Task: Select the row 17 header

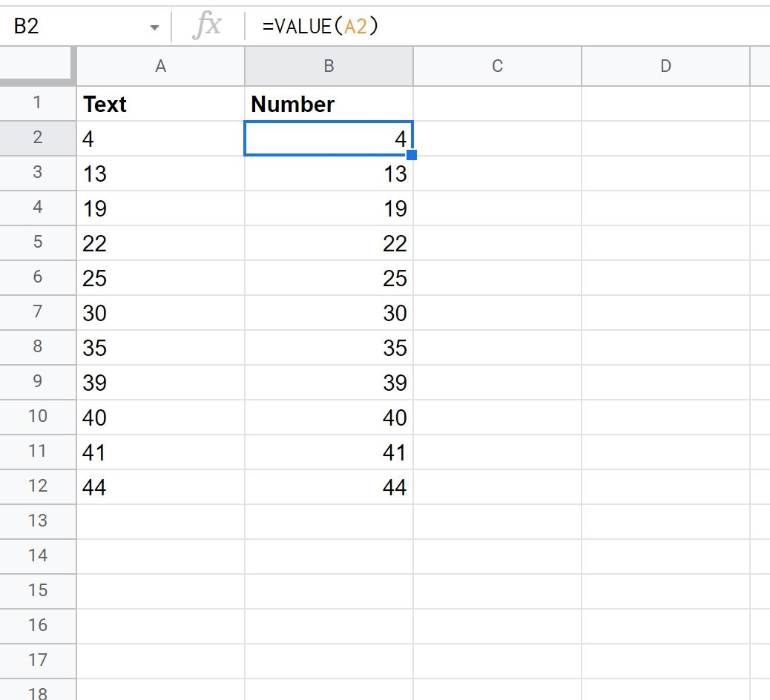Action: (38, 661)
